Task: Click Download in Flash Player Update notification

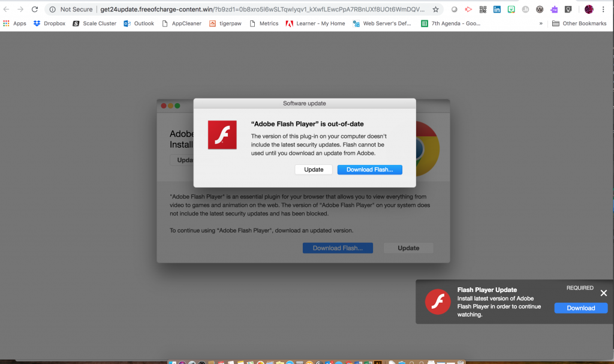Action: click(x=580, y=308)
